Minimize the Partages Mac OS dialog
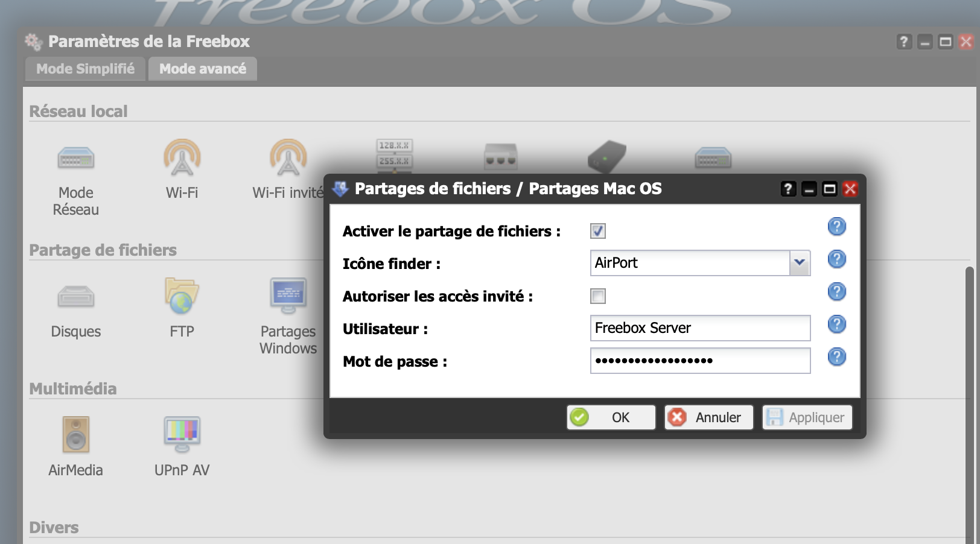This screenshot has width=980, height=544. pyautogui.click(x=809, y=189)
